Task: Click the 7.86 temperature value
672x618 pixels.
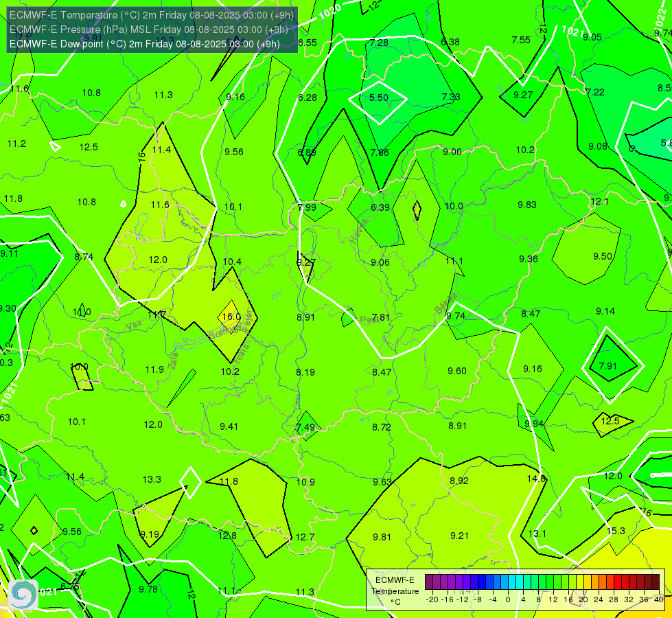Action: coord(380,152)
